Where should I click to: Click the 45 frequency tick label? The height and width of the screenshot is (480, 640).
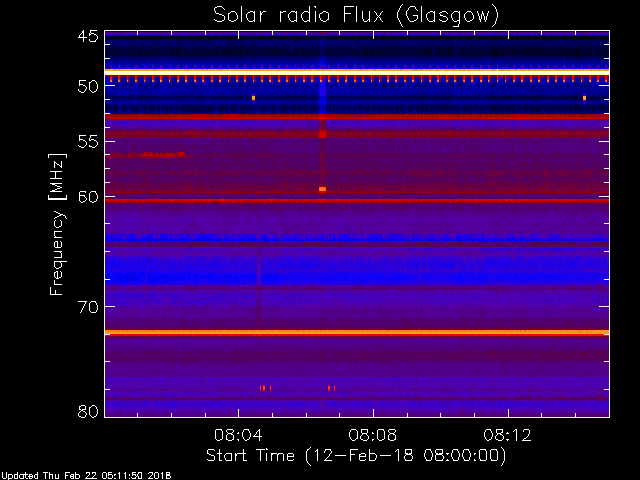pos(88,36)
